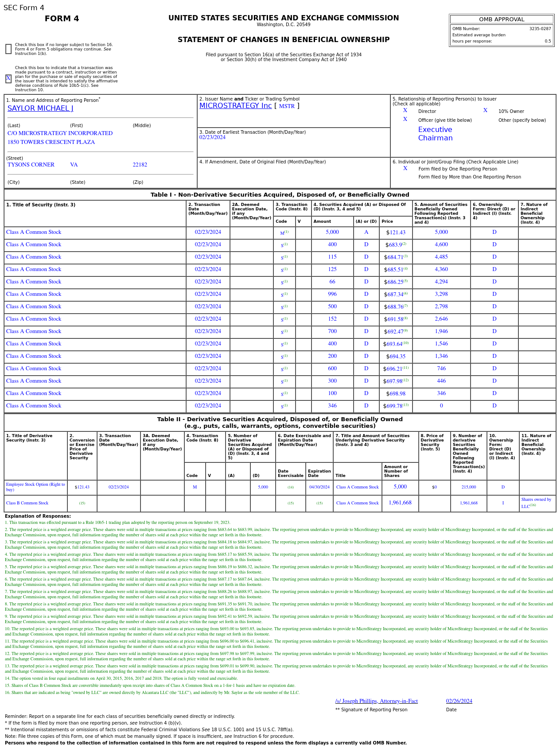Click the hours per response value 0.5

click(x=548, y=41)
